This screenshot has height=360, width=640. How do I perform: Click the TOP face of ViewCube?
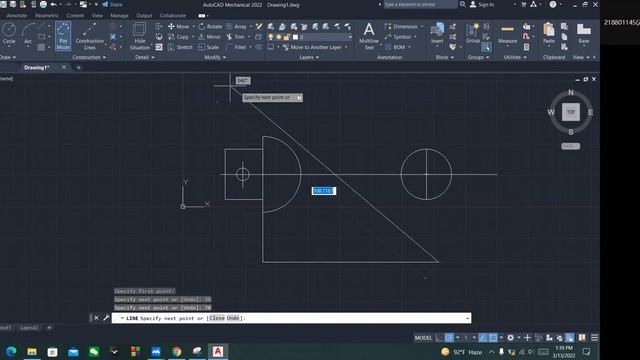pos(571,112)
